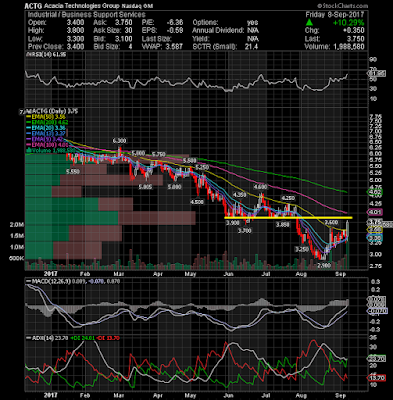Click the yellow horizontal resistance line

(x=288, y=218)
